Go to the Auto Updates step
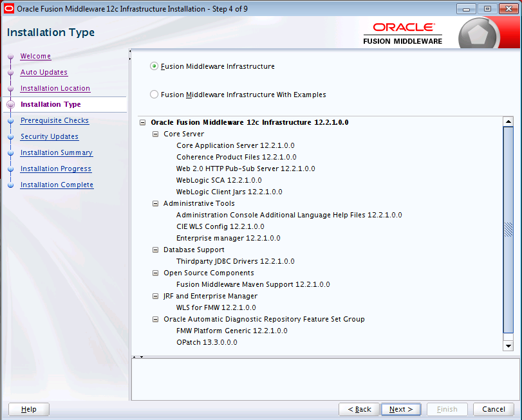Screen dimensions: 522x420 (44, 72)
